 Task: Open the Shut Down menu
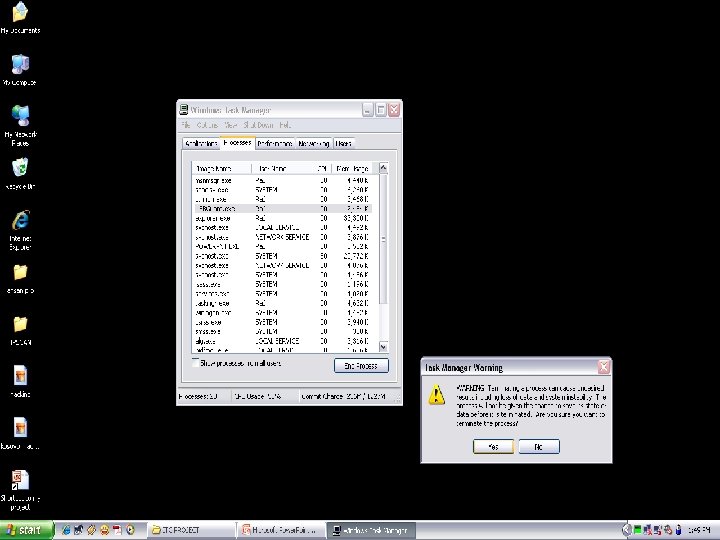click(x=259, y=125)
